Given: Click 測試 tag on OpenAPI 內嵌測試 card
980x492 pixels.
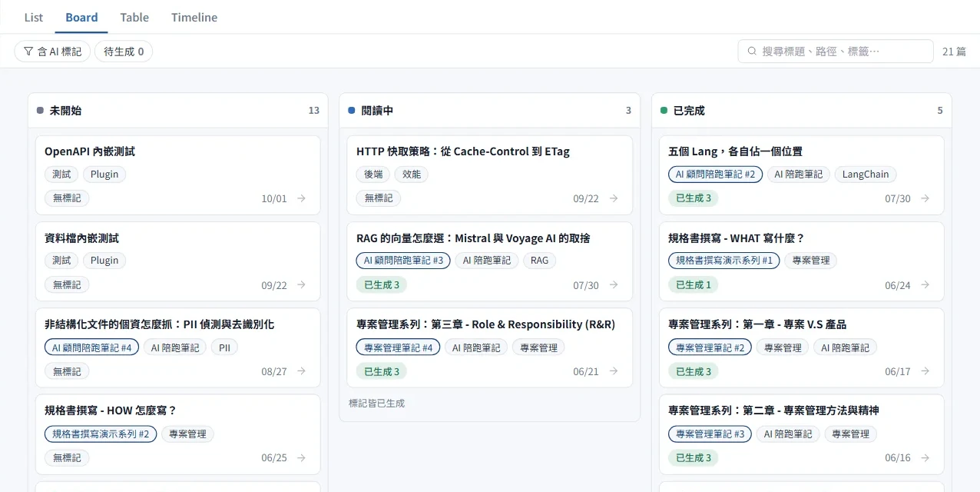Looking at the screenshot, I should pos(61,175).
